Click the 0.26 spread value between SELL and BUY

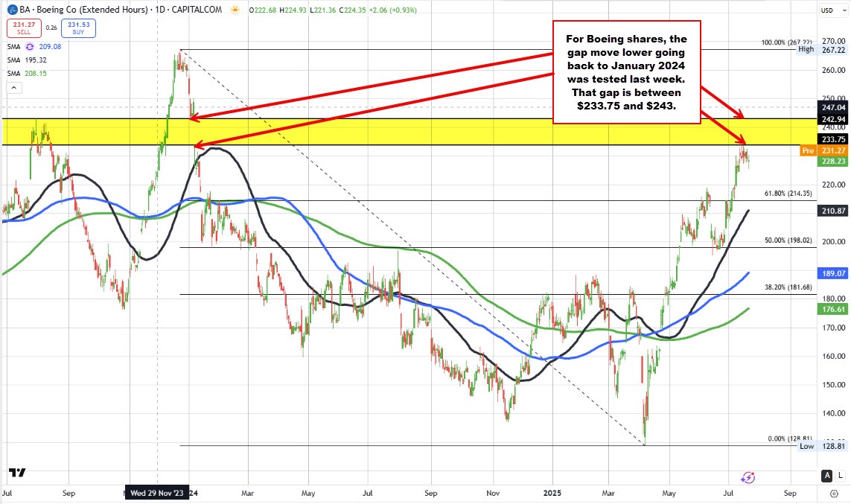coord(51,28)
